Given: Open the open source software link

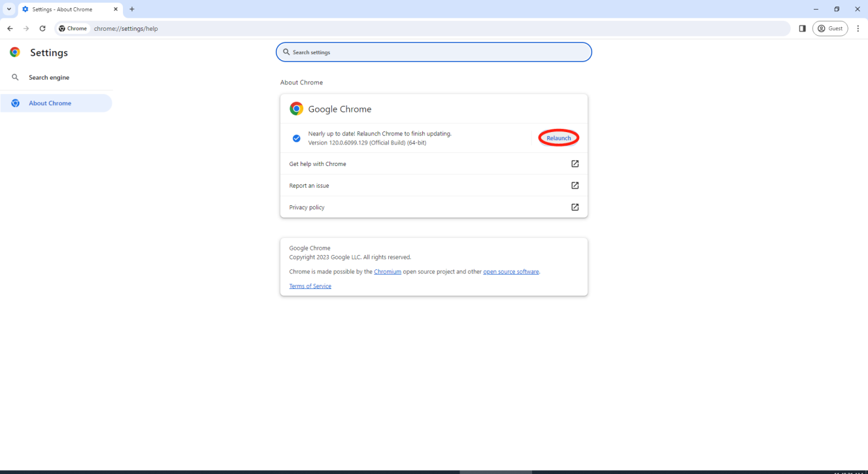Looking at the screenshot, I should (510, 271).
